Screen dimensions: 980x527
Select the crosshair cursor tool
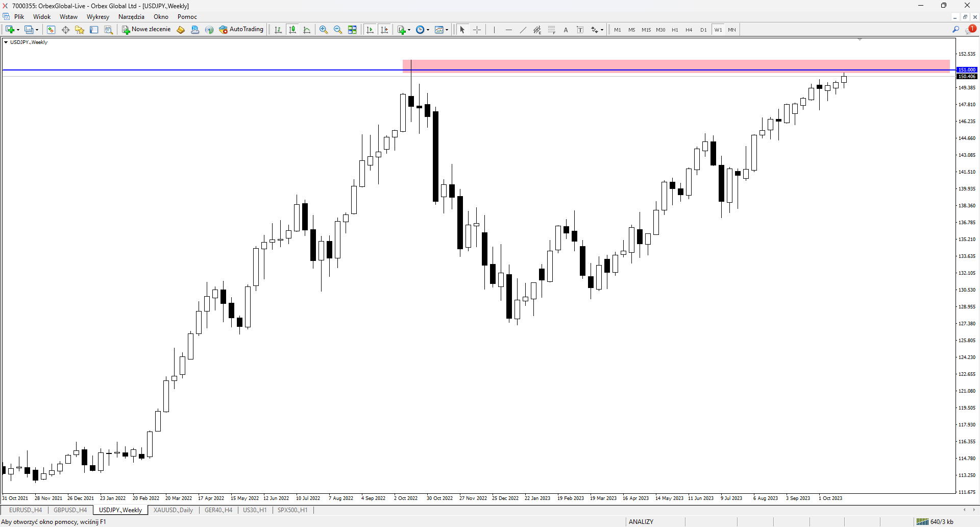coord(477,30)
